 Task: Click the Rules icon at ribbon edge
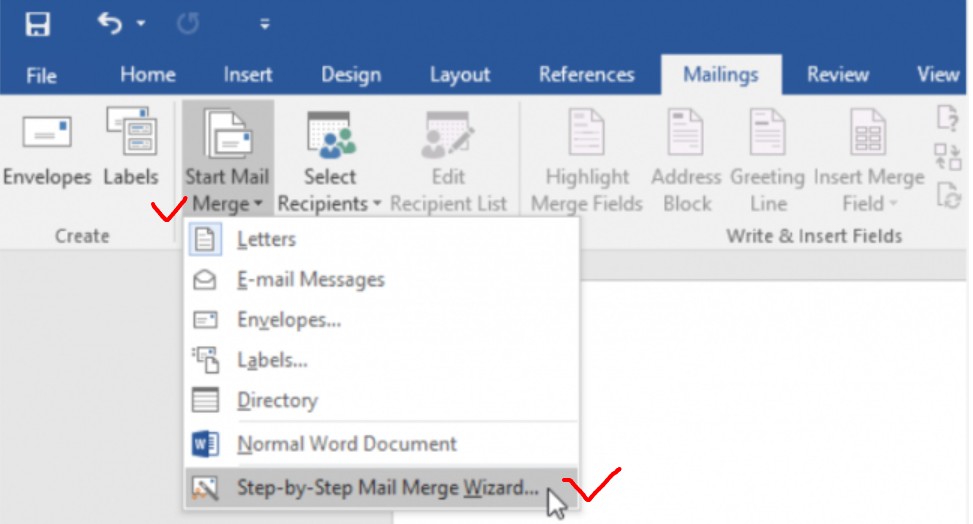tap(948, 118)
